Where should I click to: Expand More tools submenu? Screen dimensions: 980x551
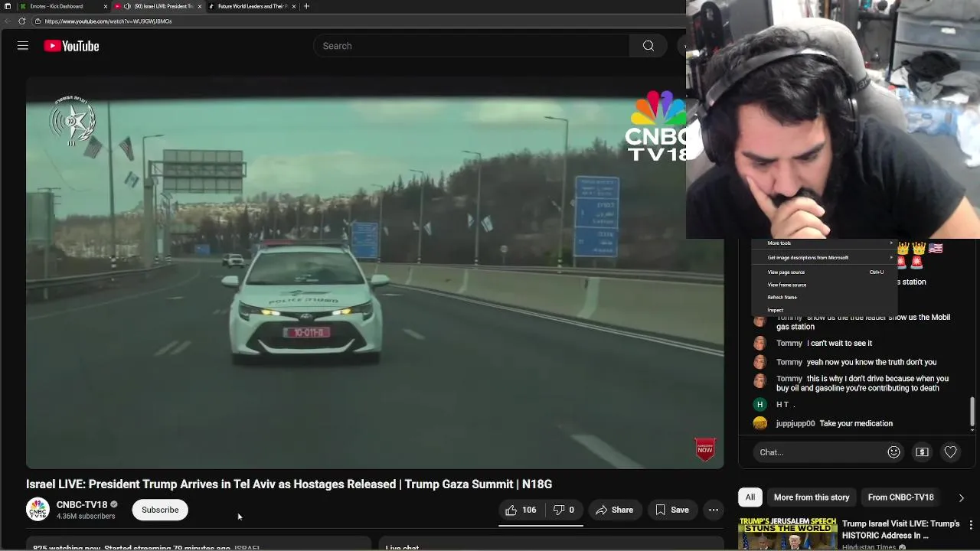click(823, 243)
